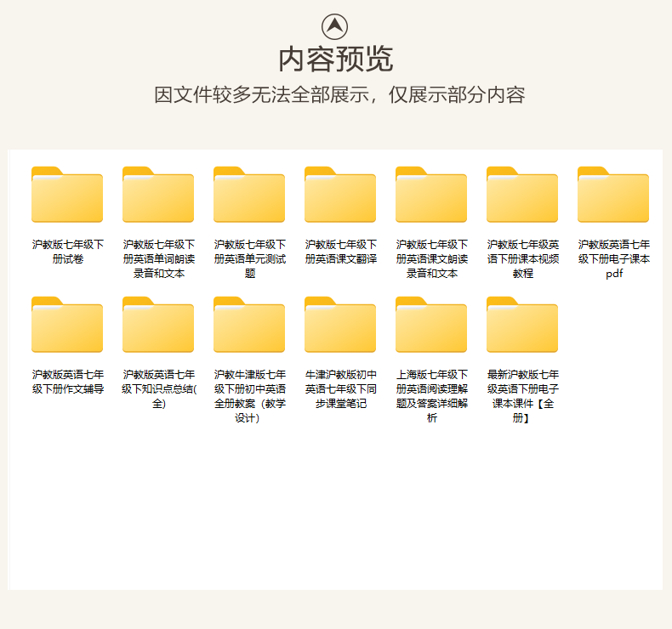Open folder icon for 沪教版七年级下册英语单词朗读录音和文本

158,195
